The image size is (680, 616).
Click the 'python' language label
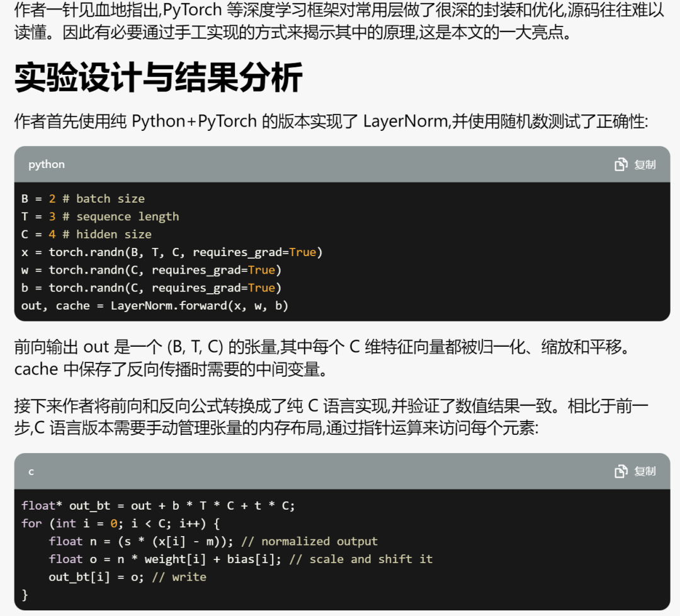47,165
